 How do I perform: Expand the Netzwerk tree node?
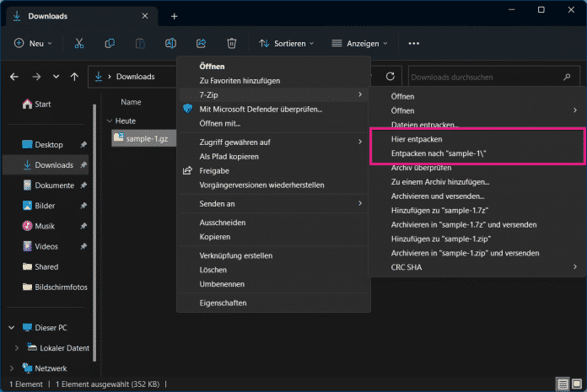(11, 368)
